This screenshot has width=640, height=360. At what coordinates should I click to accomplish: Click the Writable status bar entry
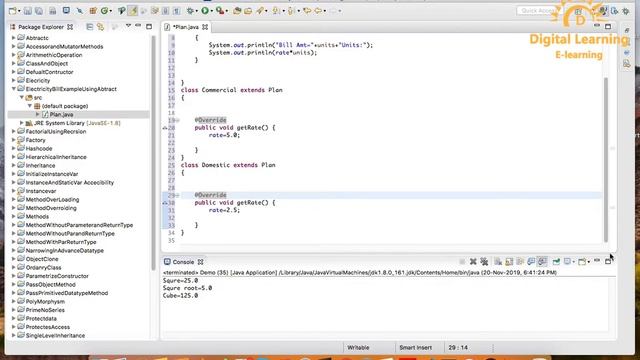[358, 348]
